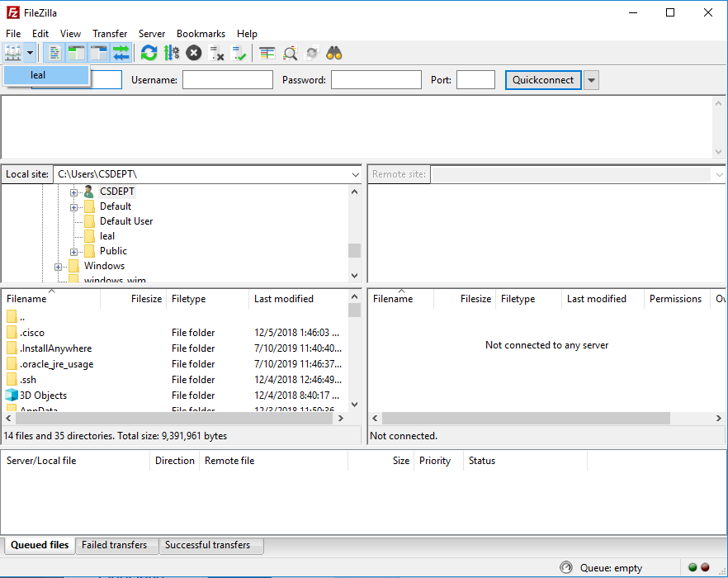The image size is (728, 578).
Task: Refresh file and folder lists
Action: pos(149,53)
